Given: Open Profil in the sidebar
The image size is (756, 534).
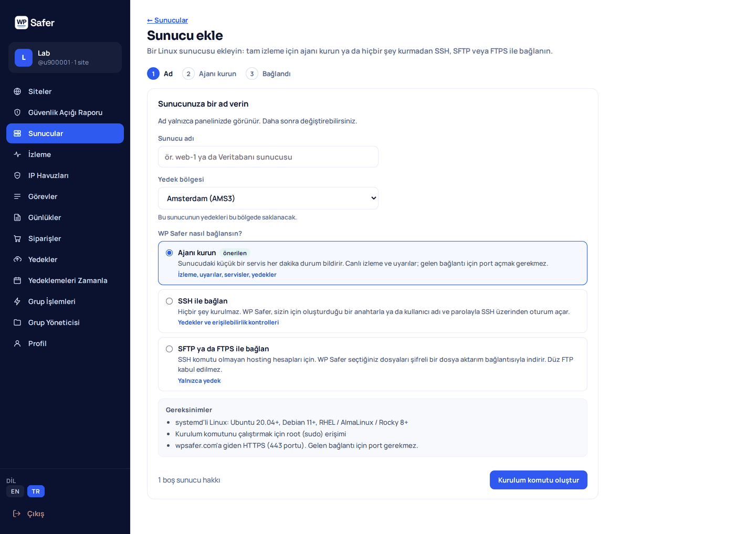Looking at the screenshot, I should click(65, 343).
